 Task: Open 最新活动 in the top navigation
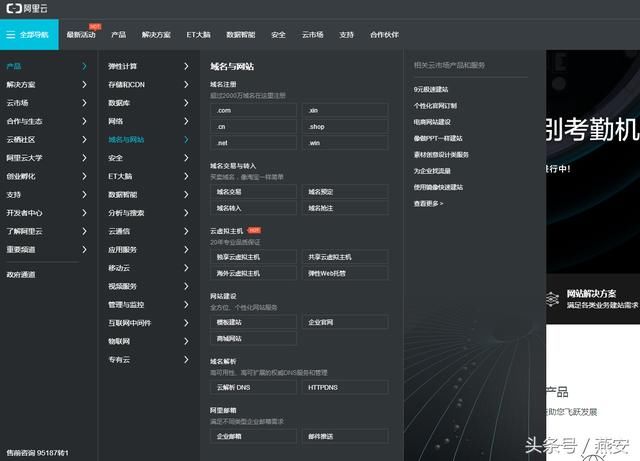(81, 34)
